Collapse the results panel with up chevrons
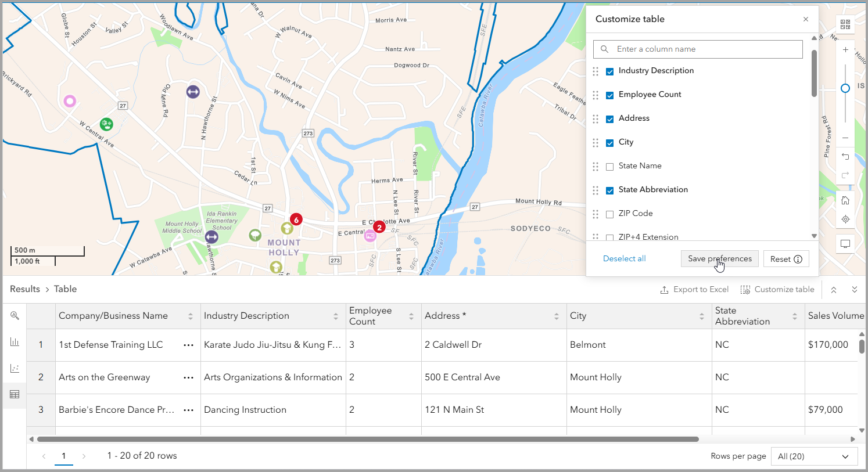Image resolution: width=868 pixels, height=472 pixels. pyautogui.click(x=834, y=290)
